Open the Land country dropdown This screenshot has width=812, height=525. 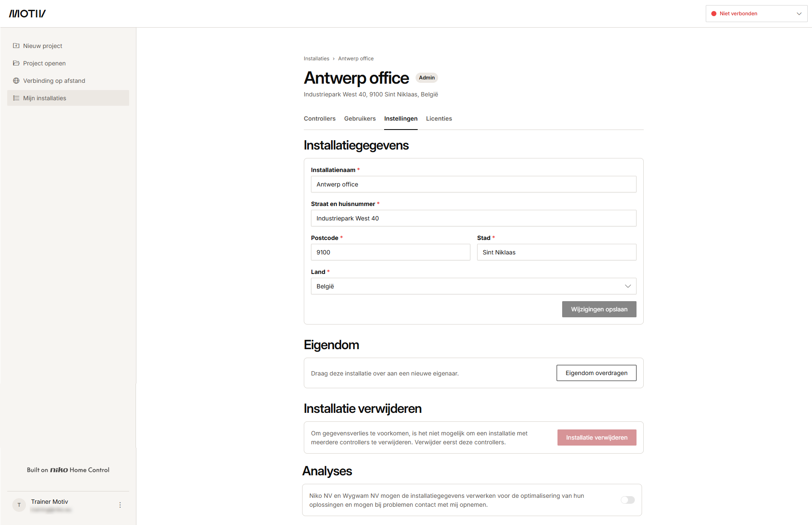(473, 286)
